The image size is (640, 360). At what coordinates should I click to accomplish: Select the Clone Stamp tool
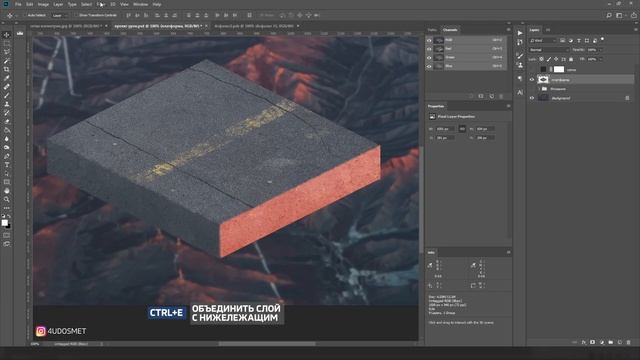pos(6,104)
